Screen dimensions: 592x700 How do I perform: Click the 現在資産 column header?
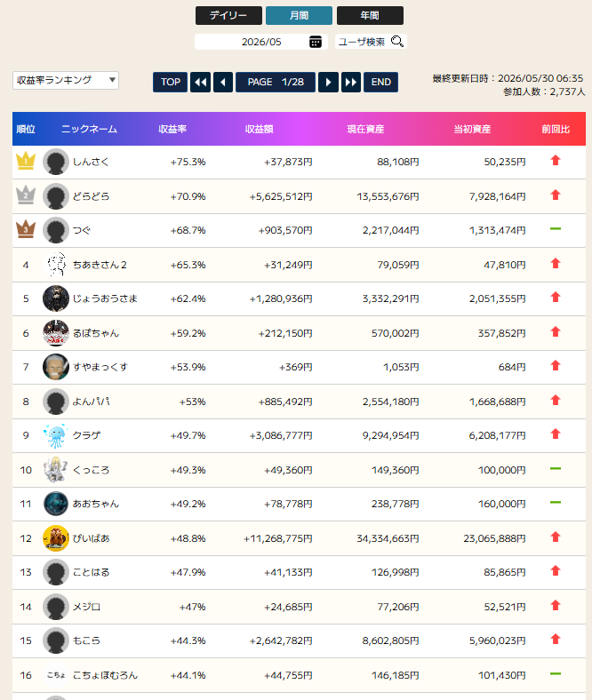[x=365, y=129]
